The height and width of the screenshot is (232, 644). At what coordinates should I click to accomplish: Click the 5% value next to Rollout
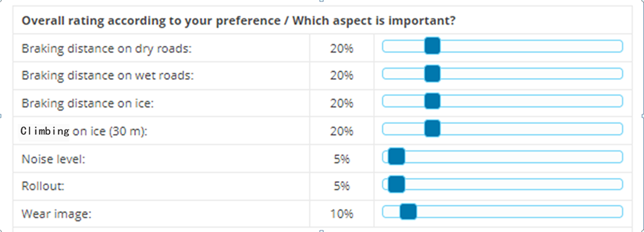point(342,186)
